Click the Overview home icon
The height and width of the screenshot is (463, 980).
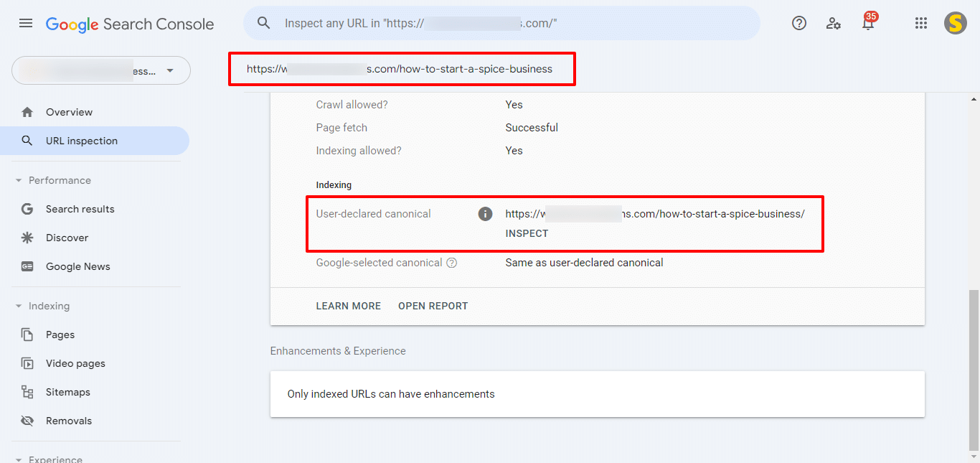(x=27, y=112)
